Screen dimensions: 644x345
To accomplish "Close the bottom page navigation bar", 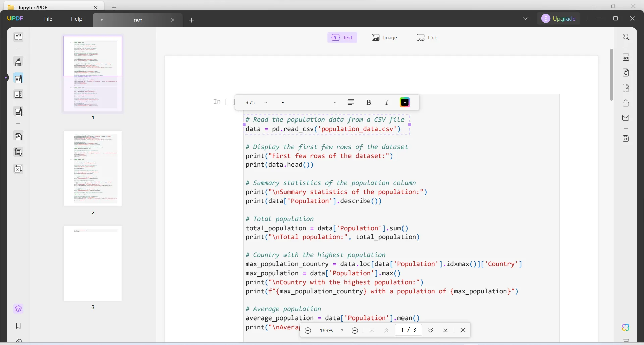I will coord(463,330).
